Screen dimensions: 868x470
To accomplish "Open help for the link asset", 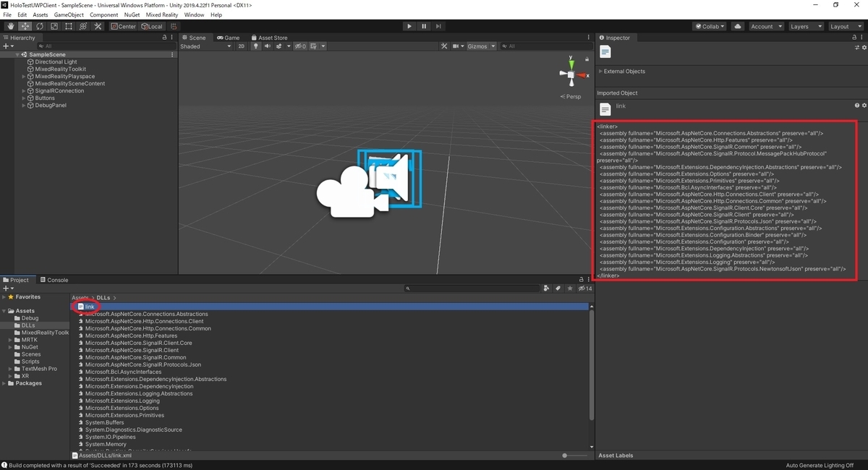I will click(x=857, y=106).
